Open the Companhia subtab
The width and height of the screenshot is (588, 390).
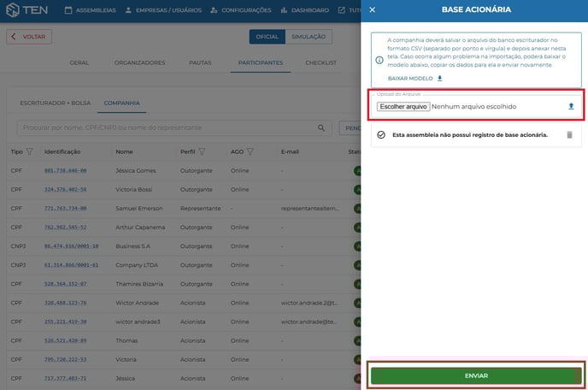tap(122, 103)
